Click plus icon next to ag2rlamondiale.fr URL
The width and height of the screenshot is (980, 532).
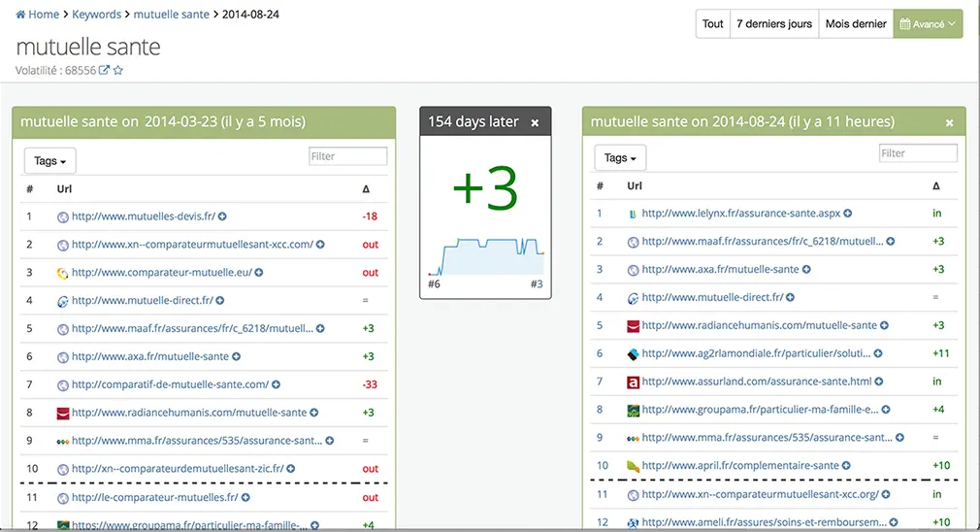coord(878,353)
